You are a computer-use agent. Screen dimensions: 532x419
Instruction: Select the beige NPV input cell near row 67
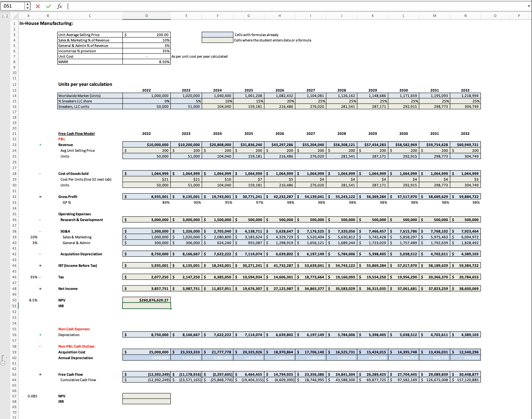(x=147, y=396)
